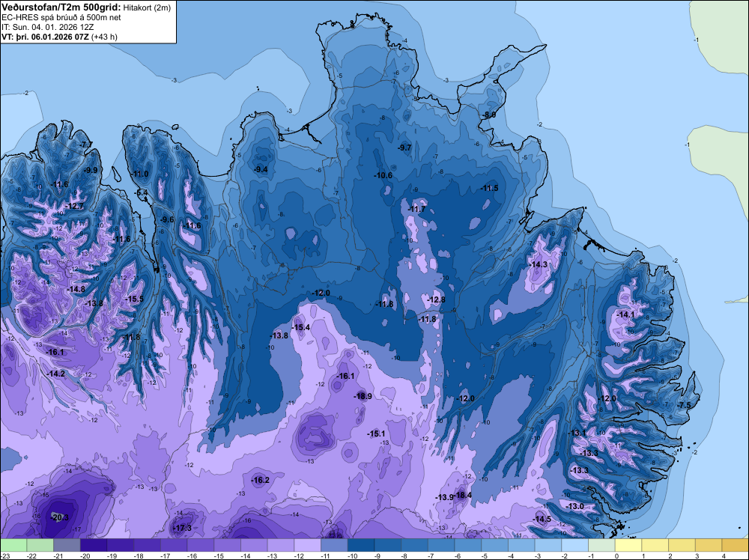Click the -13.1 temperature reading
Screen dimensions: 749x560
pyautogui.click(x=577, y=433)
